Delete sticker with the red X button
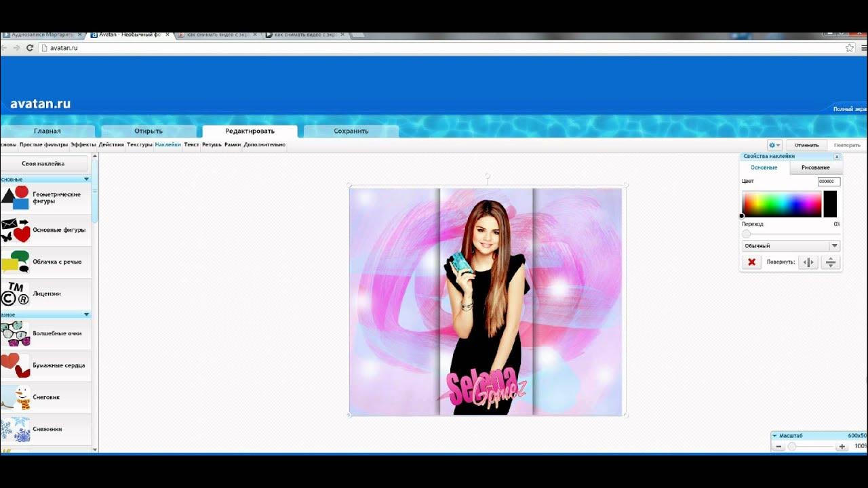This screenshot has height=488, width=868. click(751, 262)
